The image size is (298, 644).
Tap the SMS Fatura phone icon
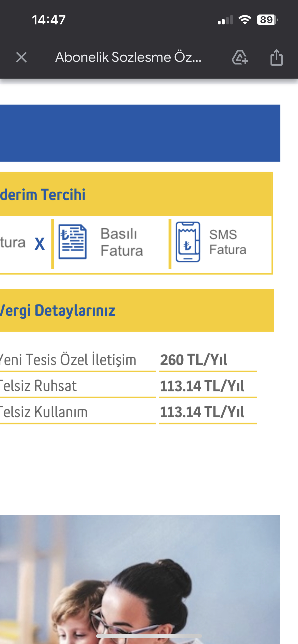pyautogui.click(x=188, y=242)
